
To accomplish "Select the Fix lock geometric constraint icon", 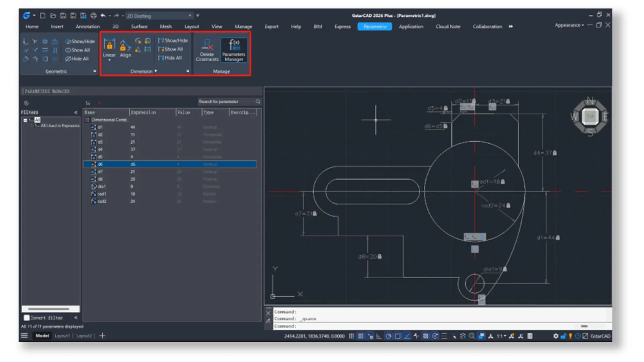I will click(x=55, y=42).
